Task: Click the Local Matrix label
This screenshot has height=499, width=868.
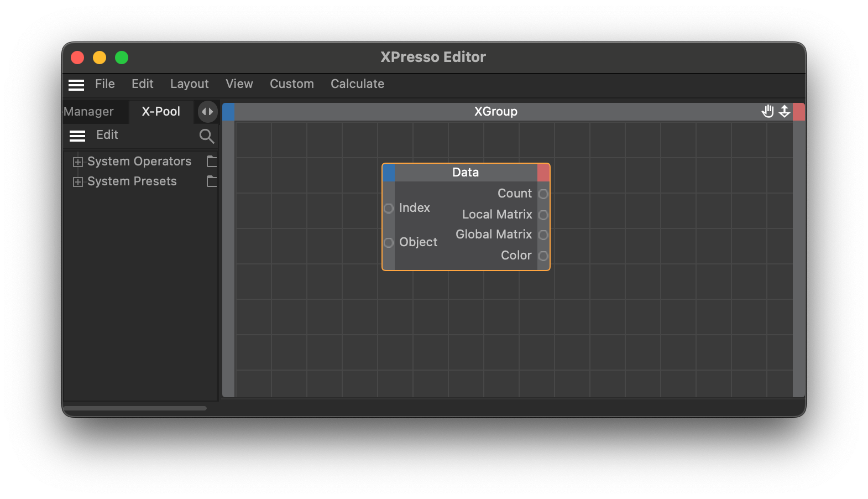Action: (497, 215)
